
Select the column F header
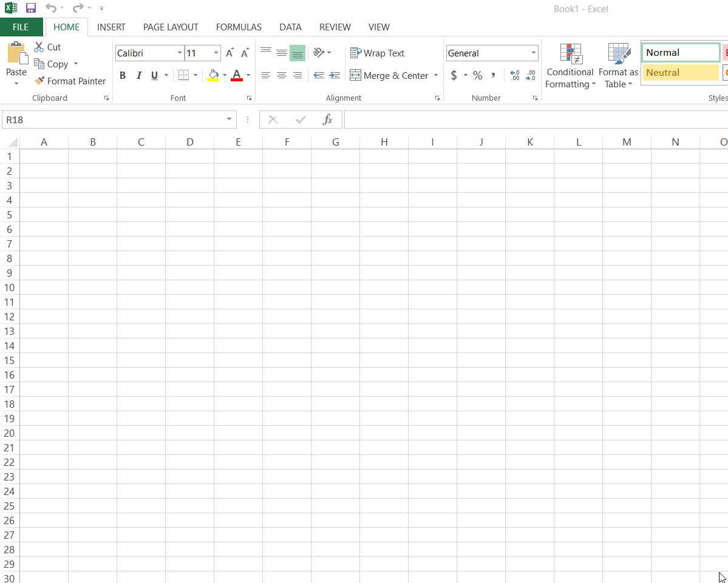coord(287,142)
